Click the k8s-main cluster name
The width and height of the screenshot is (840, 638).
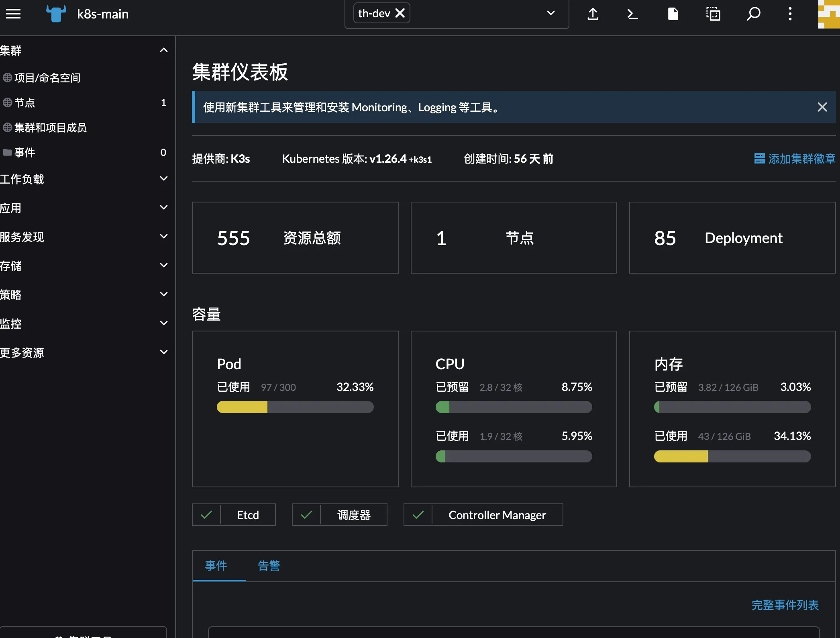[103, 14]
